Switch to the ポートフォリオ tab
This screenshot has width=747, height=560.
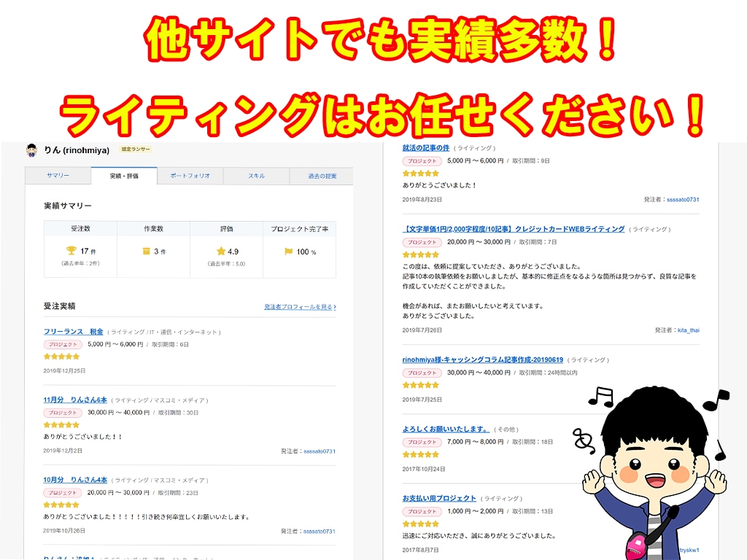190,176
